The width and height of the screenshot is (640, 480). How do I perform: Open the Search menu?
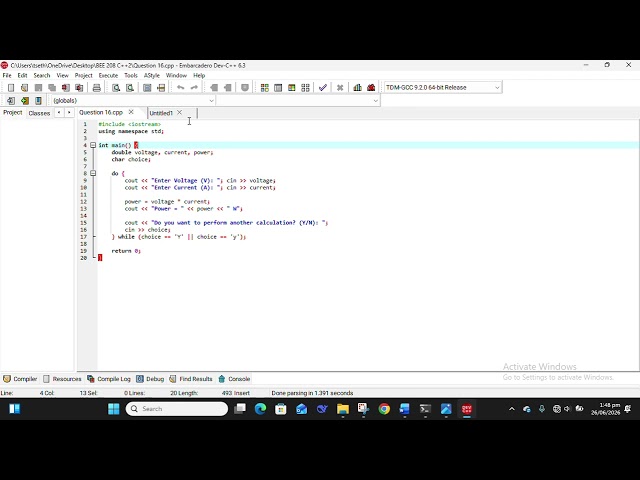click(x=42, y=76)
